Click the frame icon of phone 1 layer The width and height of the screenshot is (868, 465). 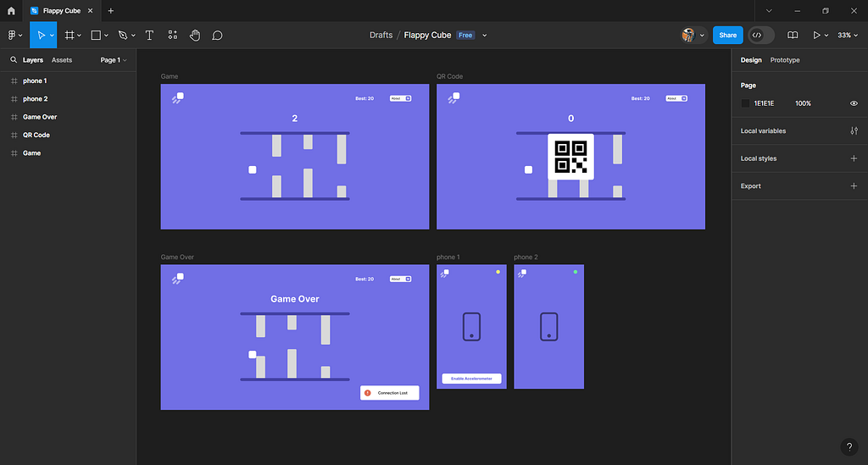tap(14, 80)
